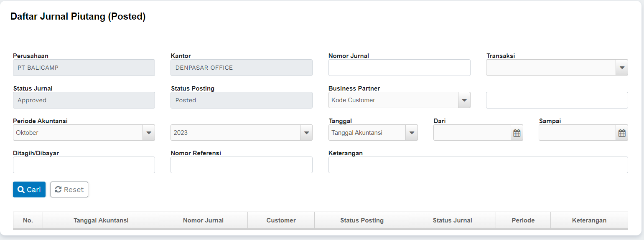Expand the Oktober month dropdown
This screenshot has width=644, height=240.
pyautogui.click(x=149, y=133)
